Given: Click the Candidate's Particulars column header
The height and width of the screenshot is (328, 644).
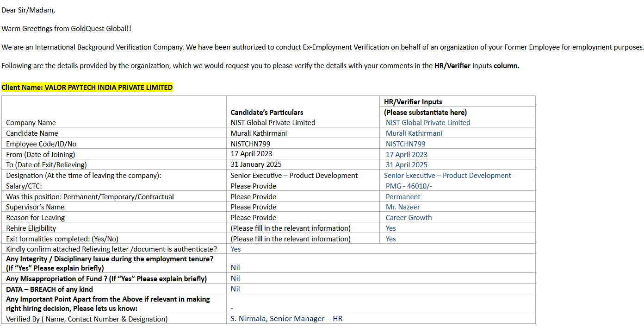Looking at the screenshot, I should pos(267,112).
